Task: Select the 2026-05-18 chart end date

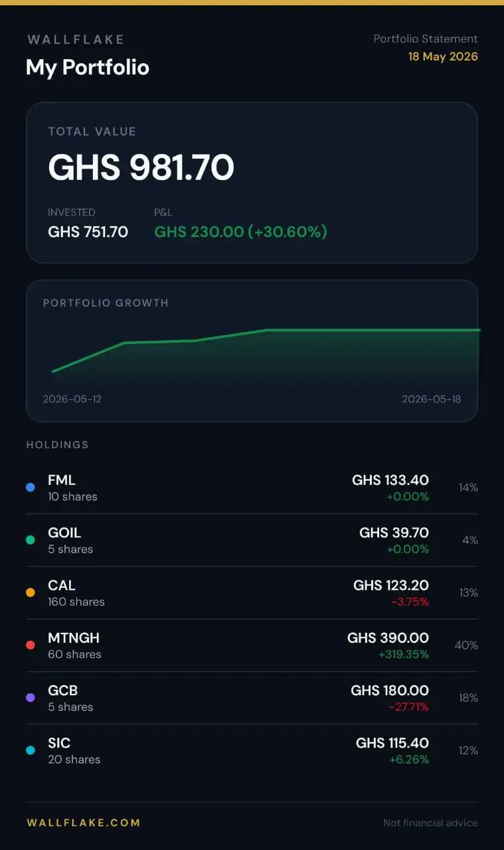Action: [x=431, y=399]
